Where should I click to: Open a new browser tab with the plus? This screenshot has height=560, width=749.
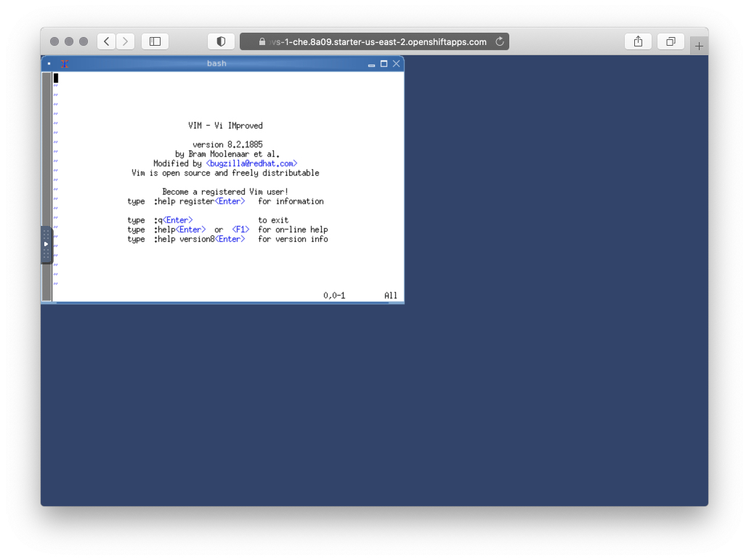(x=698, y=44)
